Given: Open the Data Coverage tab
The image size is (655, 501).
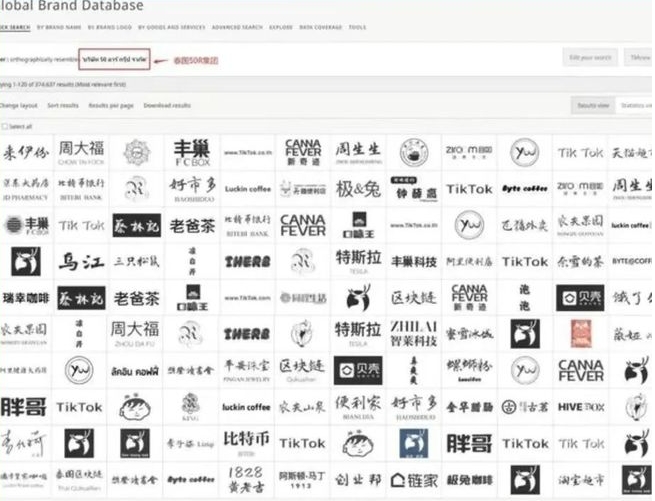Looking at the screenshot, I should (320, 27).
